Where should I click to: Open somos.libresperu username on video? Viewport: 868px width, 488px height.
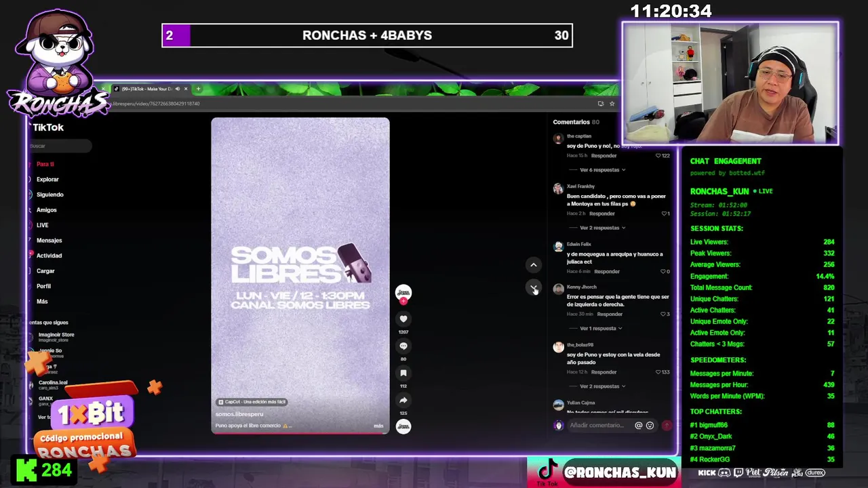[x=239, y=414]
